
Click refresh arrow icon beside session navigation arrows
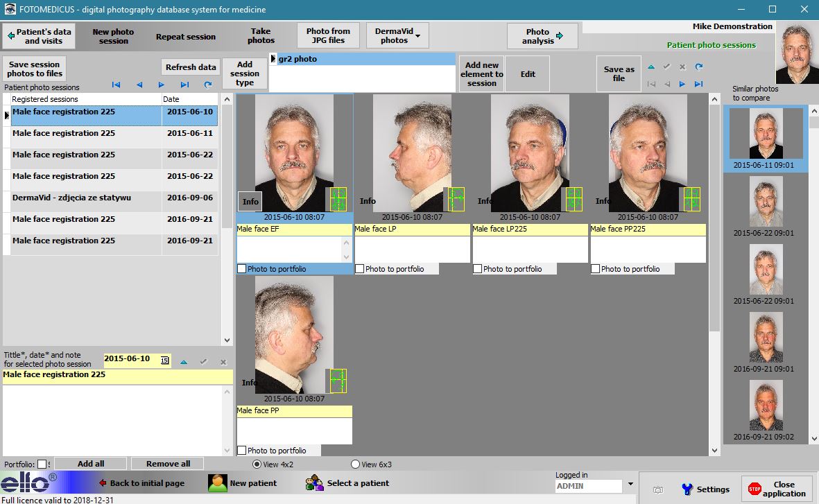pyautogui.click(x=208, y=85)
